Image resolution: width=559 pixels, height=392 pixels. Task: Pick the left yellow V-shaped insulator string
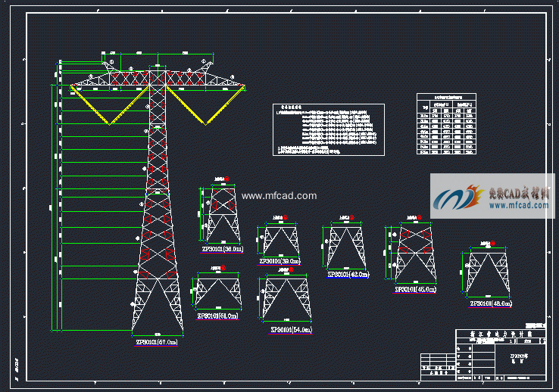[110, 104]
